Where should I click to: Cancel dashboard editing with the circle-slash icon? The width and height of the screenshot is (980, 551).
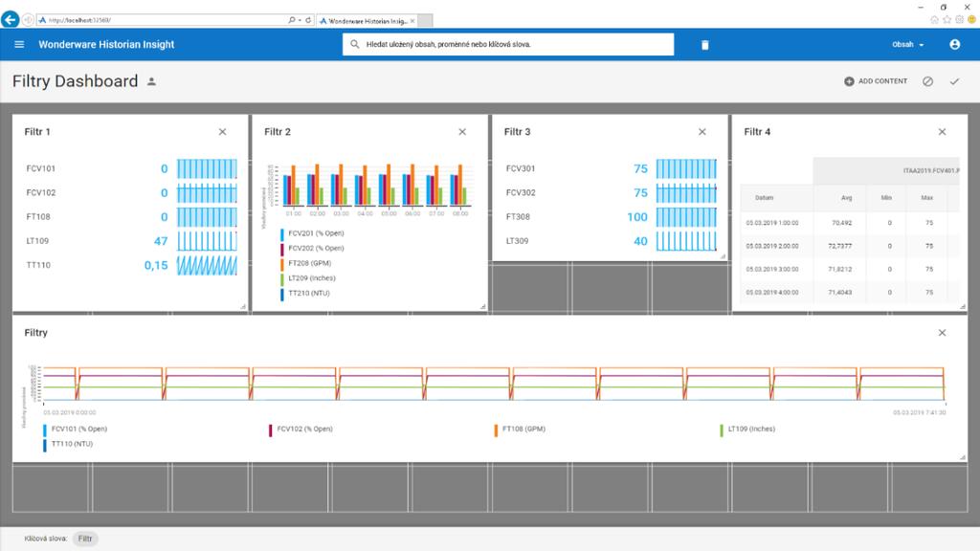[928, 81]
